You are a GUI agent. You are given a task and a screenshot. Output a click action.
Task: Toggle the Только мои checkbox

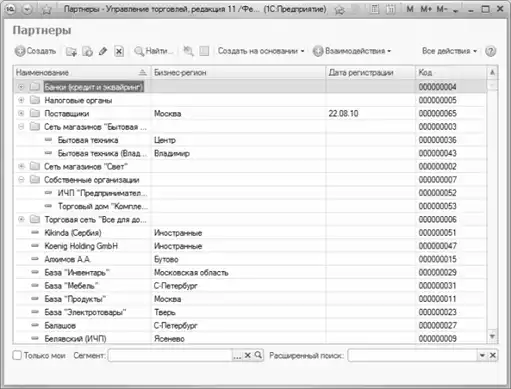pyautogui.click(x=17, y=355)
